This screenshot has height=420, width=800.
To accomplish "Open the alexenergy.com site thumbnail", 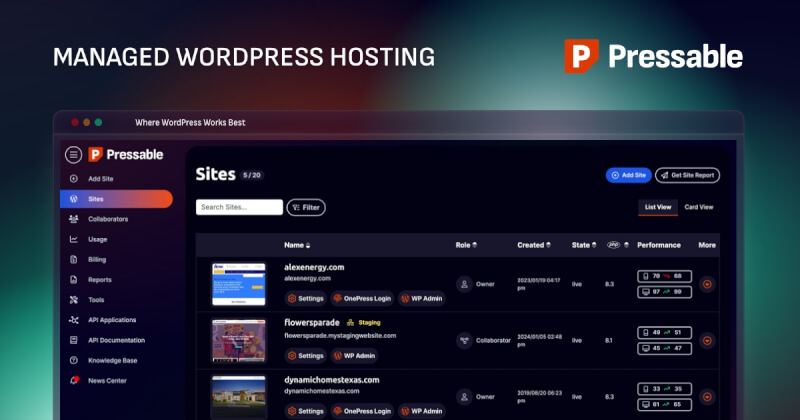I will 239,284.
